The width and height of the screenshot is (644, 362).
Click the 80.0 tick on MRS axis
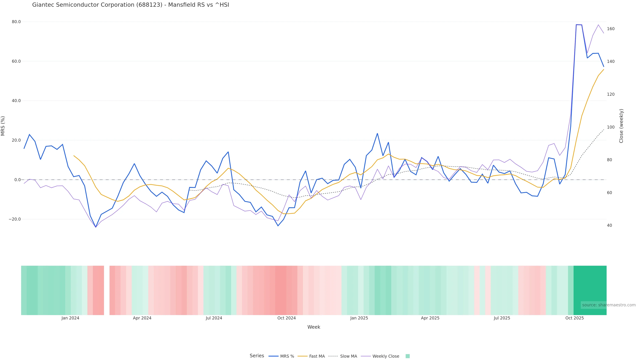tap(16, 22)
